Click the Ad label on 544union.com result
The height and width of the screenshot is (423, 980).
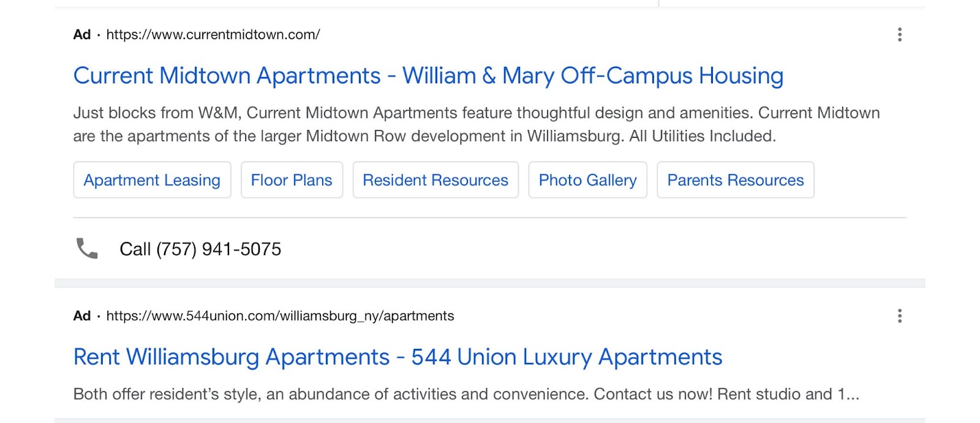[81, 316]
